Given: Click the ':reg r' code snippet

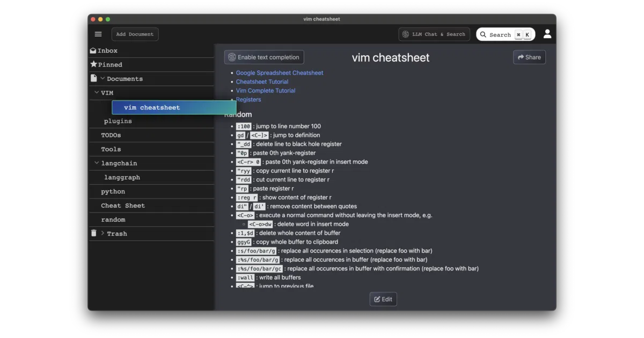Looking at the screenshot, I should coord(247,197).
